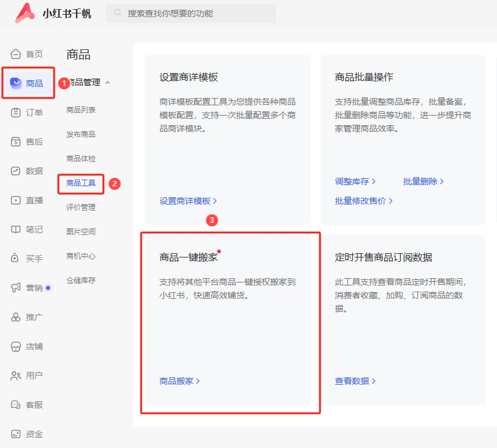Click the 客服 chat bubble icon
The image size is (497, 448).
[x=16, y=405]
